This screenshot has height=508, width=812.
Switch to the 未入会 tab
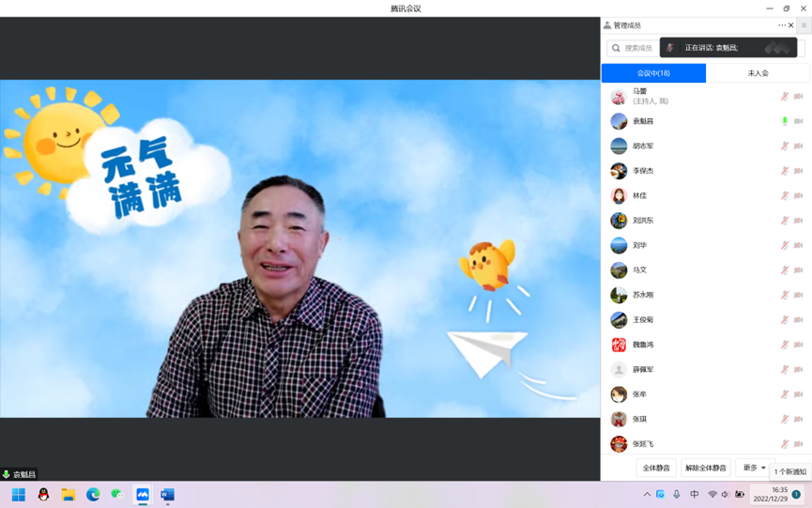tap(758, 73)
